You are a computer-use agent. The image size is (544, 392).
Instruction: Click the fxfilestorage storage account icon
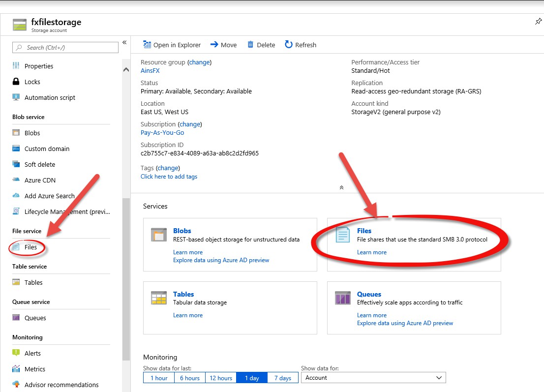[20, 25]
